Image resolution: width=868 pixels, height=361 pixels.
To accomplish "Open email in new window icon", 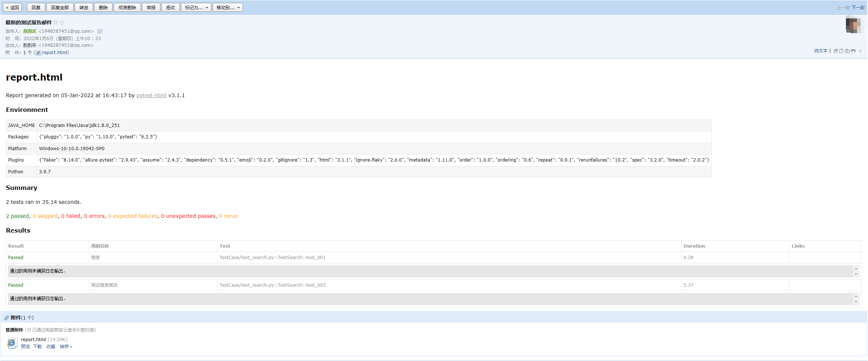I will [x=836, y=51].
